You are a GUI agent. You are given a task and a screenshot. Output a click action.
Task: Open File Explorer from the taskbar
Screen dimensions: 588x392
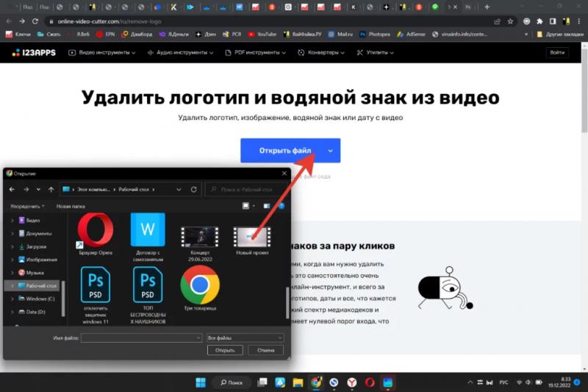click(x=298, y=382)
